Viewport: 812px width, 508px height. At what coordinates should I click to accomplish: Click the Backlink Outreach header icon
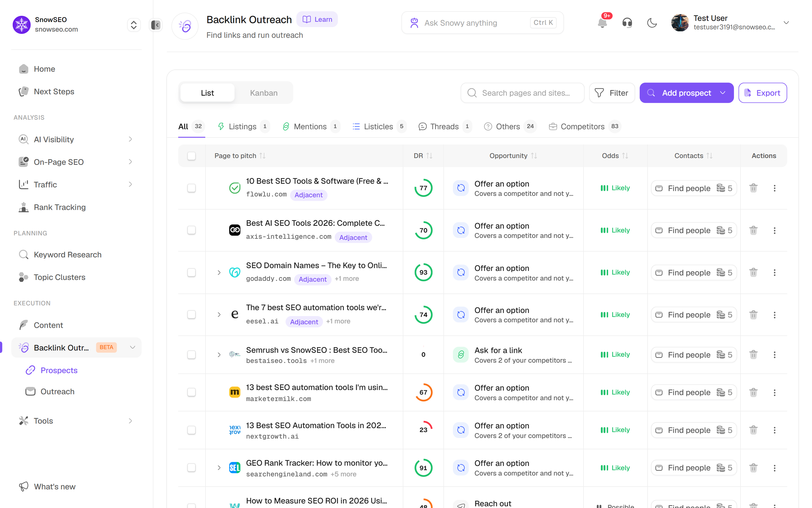(185, 26)
